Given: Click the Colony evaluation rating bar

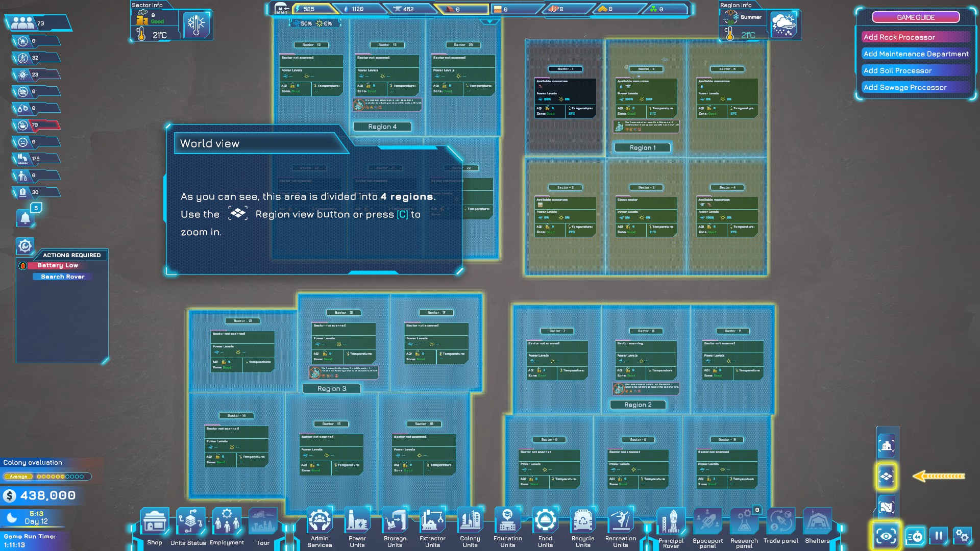Looking at the screenshot, I should tap(47, 477).
